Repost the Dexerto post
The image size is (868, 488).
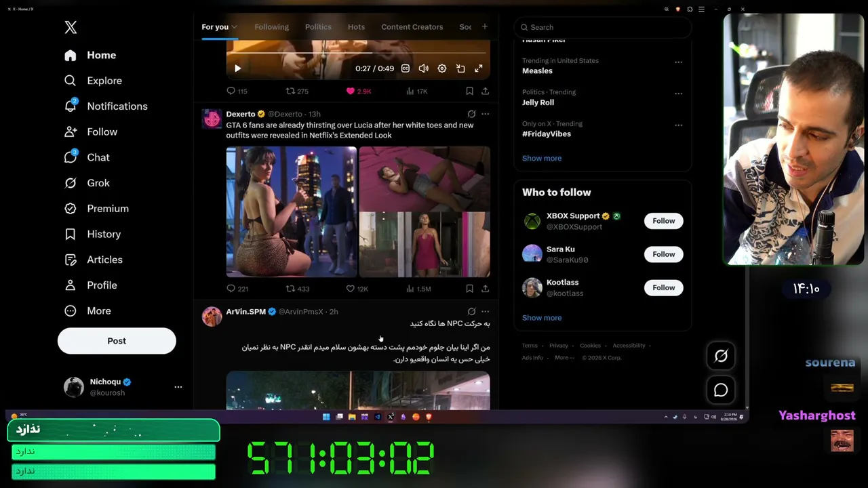pyautogui.click(x=298, y=289)
